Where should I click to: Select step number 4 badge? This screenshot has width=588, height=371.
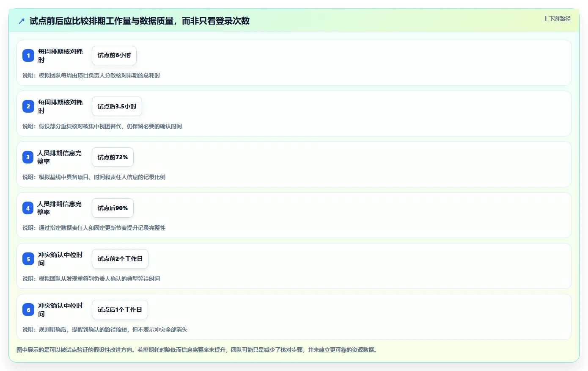point(28,208)
